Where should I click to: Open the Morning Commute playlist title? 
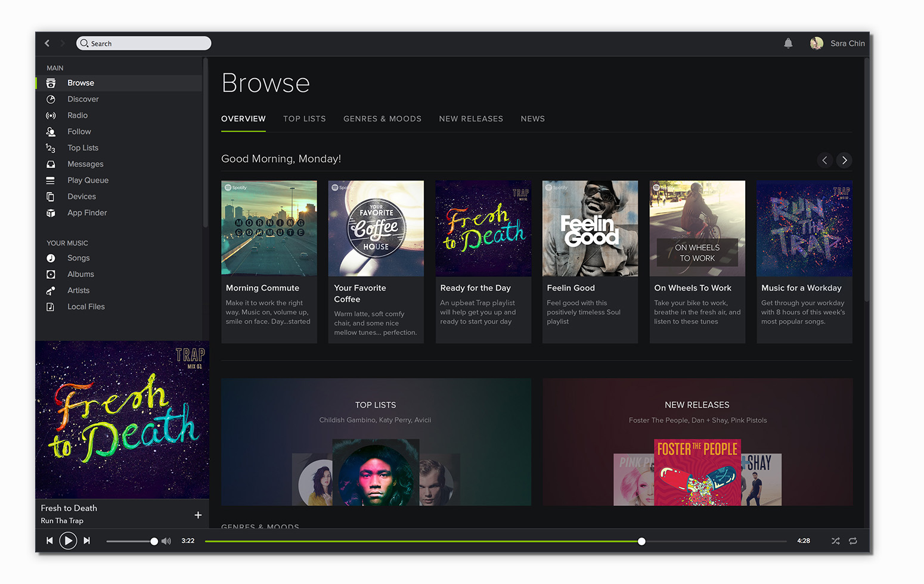click(x=262, y=288)
